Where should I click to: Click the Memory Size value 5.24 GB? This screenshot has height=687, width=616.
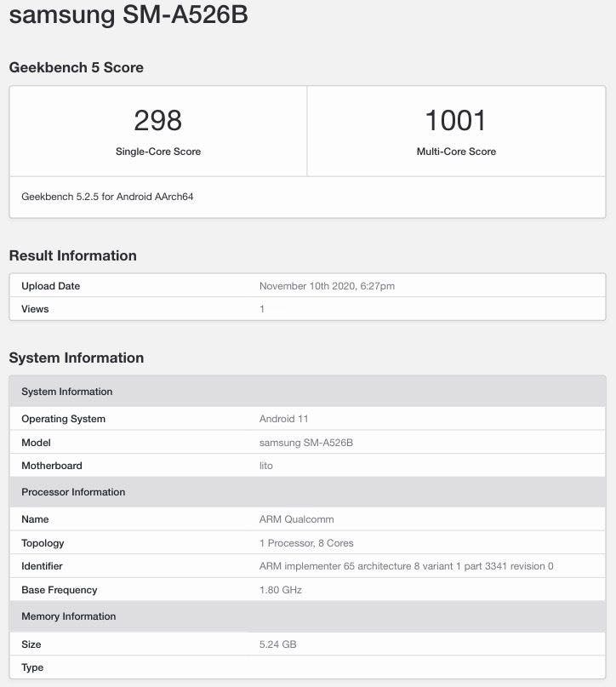pyautogui.click(x=278, y=644)
